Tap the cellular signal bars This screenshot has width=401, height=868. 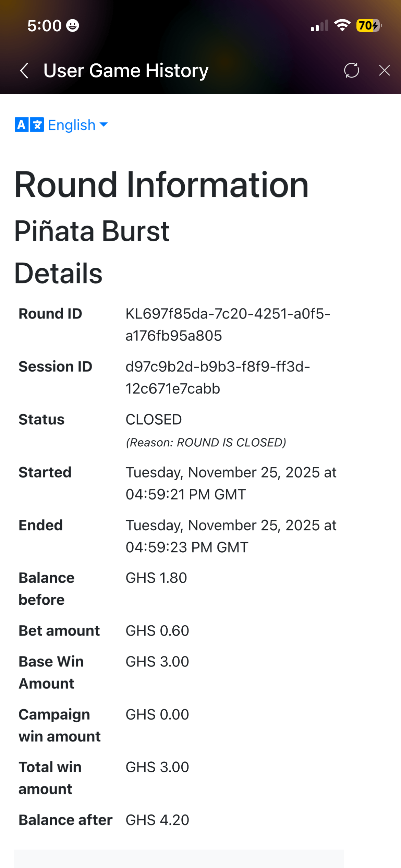(x=319, y=26)
